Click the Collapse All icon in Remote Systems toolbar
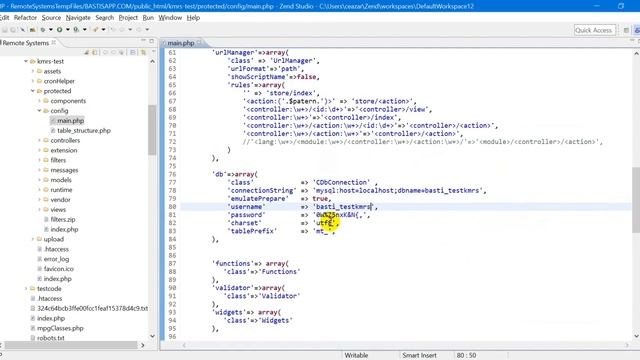Image resolution: width=640 pixels, height=360 pixels. (133, 52)
